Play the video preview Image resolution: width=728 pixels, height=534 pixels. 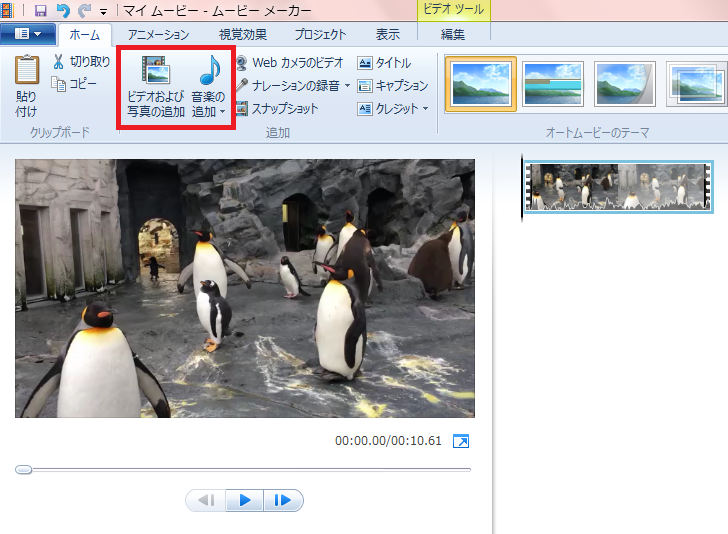(245, 500)
